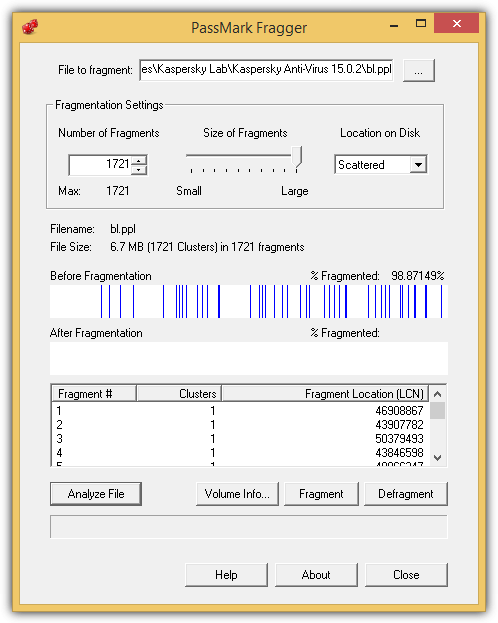Viewport: 498px width, 623px height.
Task: Click the Before Fragmentation map bar
Action: coord(249,301)
